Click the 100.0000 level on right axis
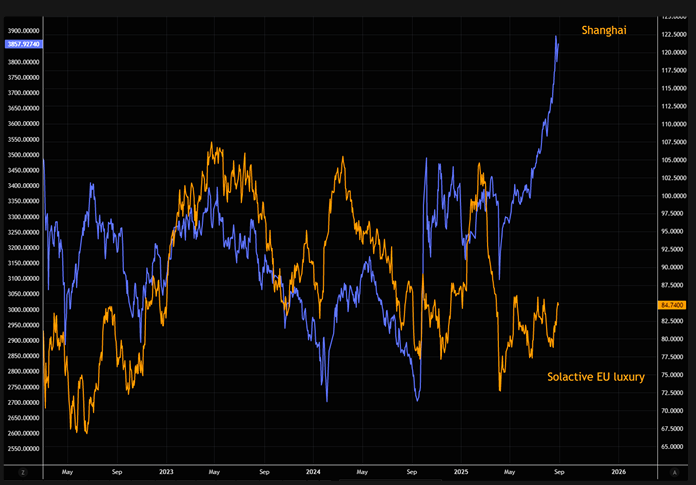The width and height of the screenshot is (696, 485). tap(672, 195)
